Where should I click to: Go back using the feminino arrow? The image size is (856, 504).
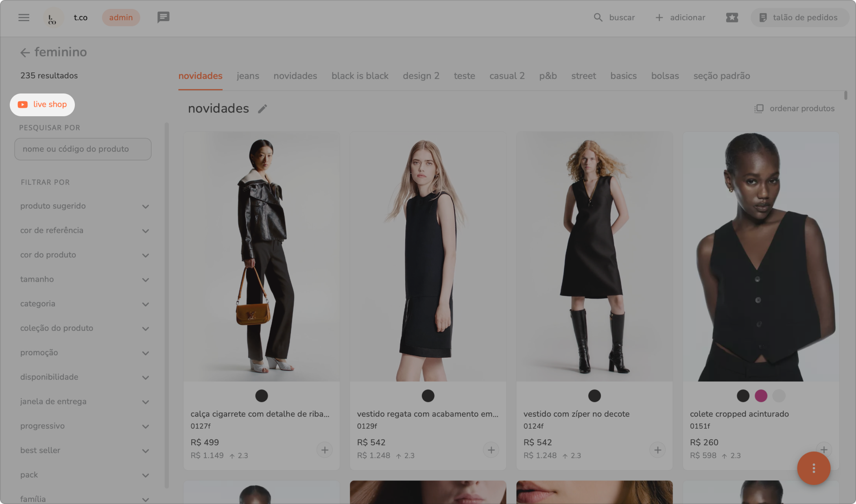[25, 52]
